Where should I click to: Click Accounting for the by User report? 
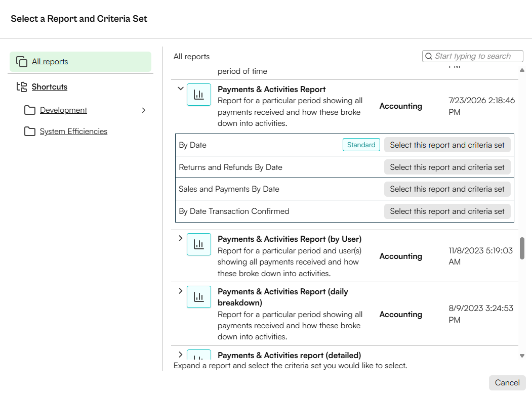pos(401,256)
